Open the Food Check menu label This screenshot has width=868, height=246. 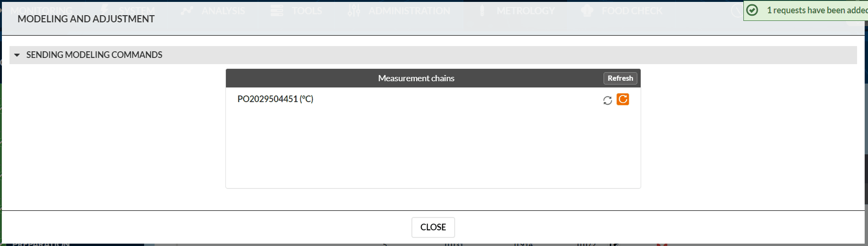[632, 10]
